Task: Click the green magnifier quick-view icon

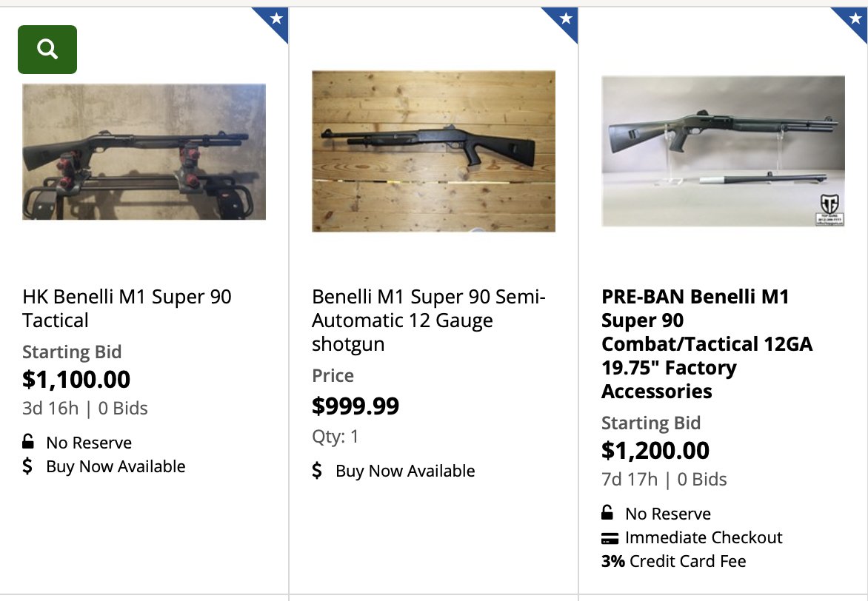Action: coord(47,50)
